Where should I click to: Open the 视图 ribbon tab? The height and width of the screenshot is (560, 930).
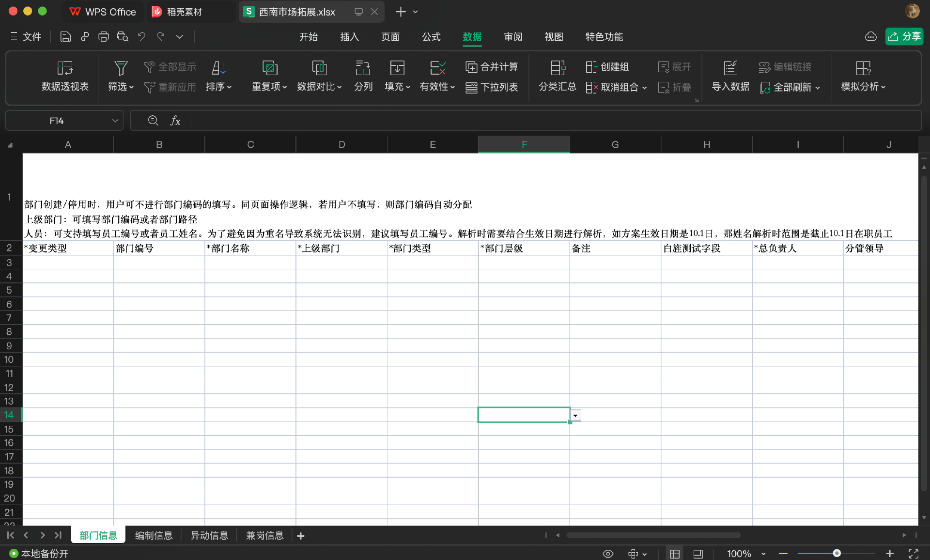[554, 37]
